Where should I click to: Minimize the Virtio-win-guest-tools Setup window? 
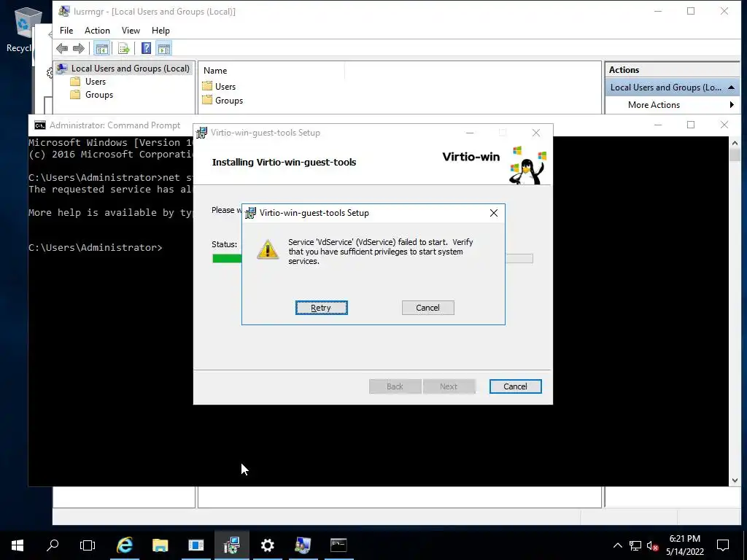click(x=470, y=133)
